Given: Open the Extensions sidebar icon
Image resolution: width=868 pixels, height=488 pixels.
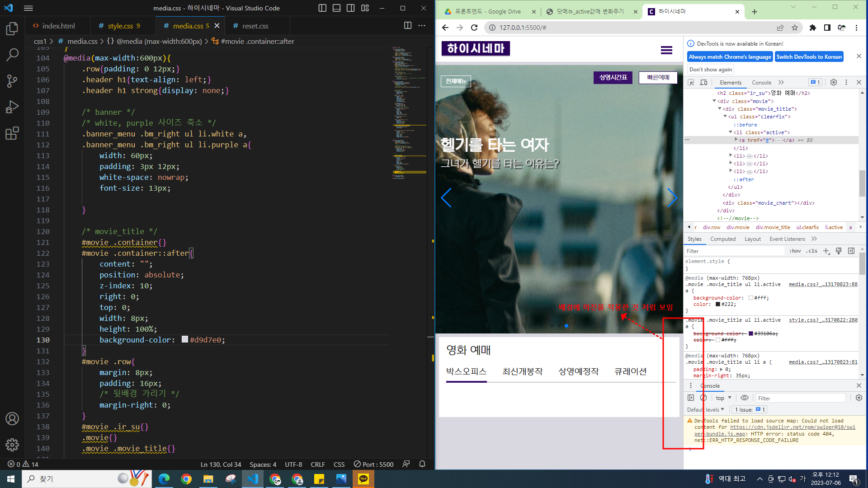Looking at the screenshot, I should [x=12, y=133].
